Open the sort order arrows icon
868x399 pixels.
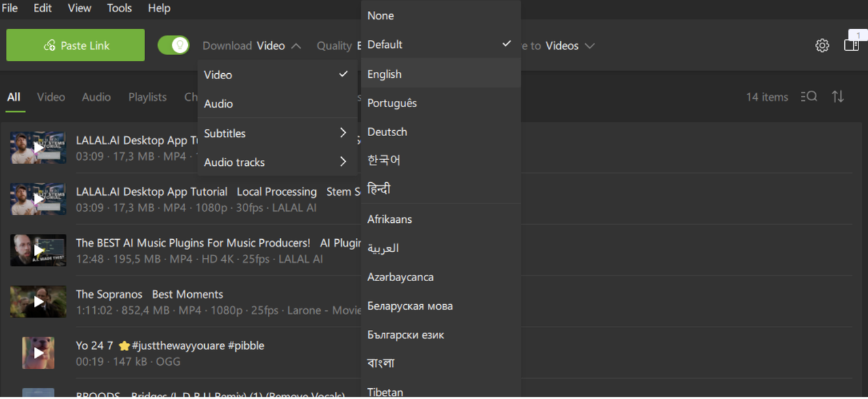pos(838,97)
